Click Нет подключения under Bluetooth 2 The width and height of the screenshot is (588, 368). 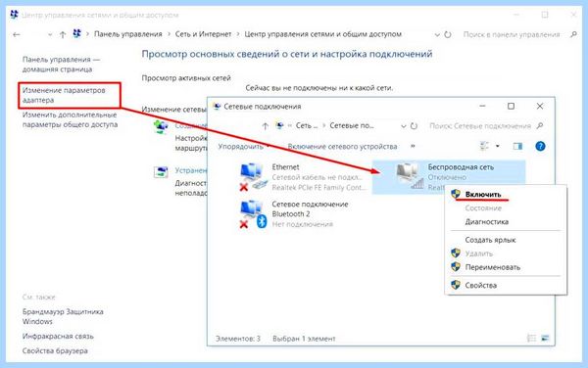point(302,224)
